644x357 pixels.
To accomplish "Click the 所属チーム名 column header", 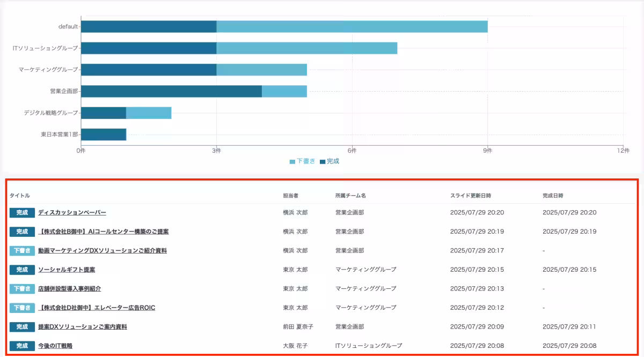I will 350,195.
